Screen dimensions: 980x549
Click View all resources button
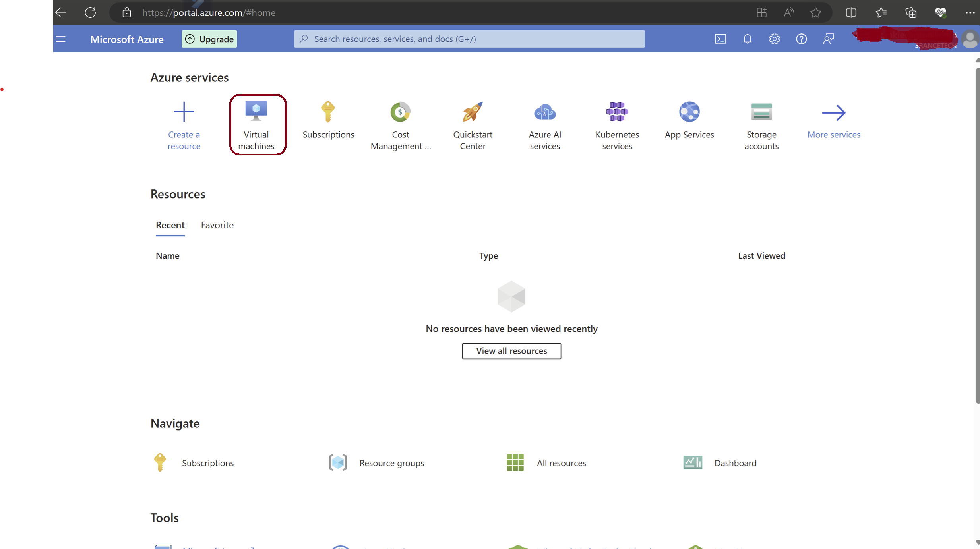pyautogui.click(x=511, y=351)
